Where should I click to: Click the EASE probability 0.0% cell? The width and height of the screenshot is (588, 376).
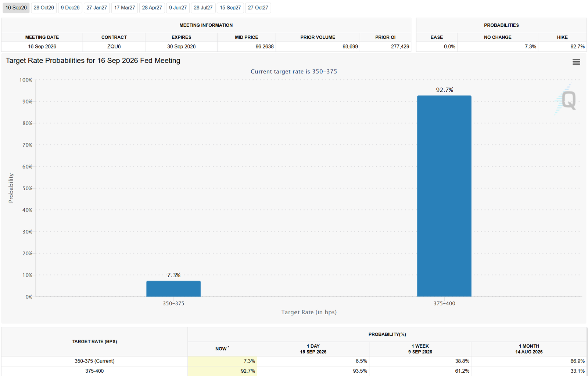(x=437, y=47)
